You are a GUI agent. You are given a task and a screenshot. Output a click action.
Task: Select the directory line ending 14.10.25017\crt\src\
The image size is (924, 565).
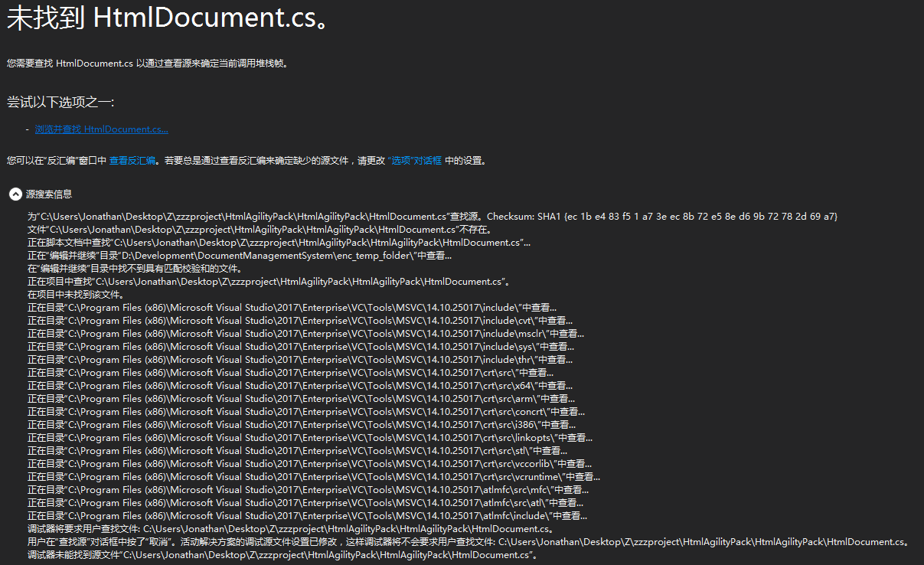click(291, 373)
